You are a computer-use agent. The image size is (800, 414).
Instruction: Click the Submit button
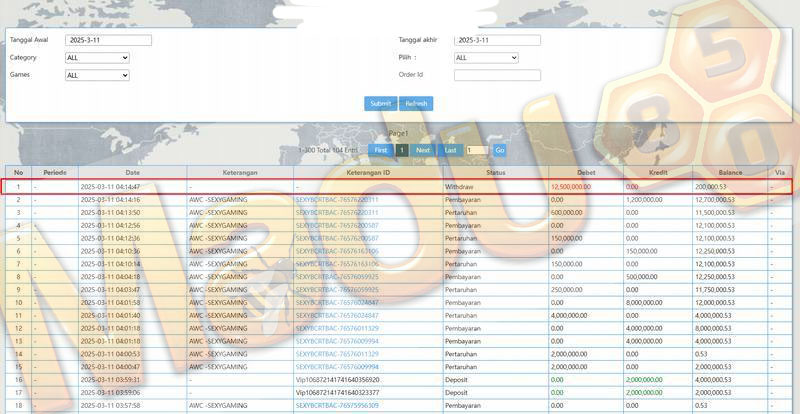381,104
